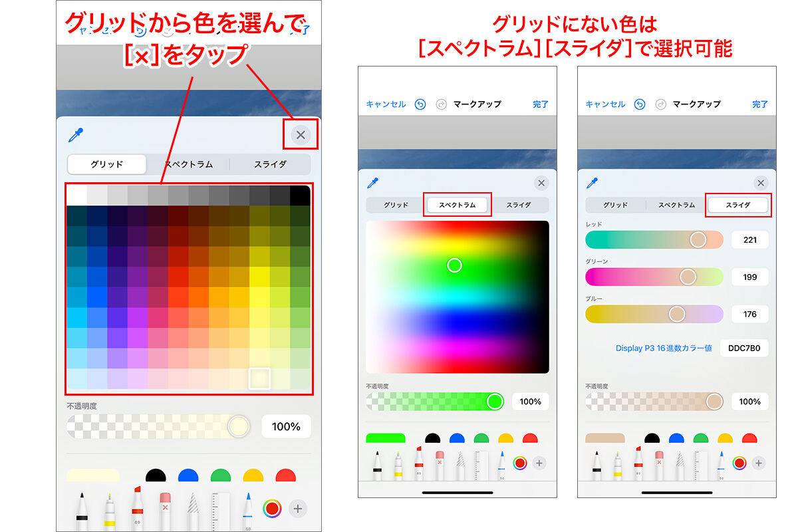Screen dimensions: 798x532
Task: Tap the plus button on the grid screen
Action: [298, 509]
